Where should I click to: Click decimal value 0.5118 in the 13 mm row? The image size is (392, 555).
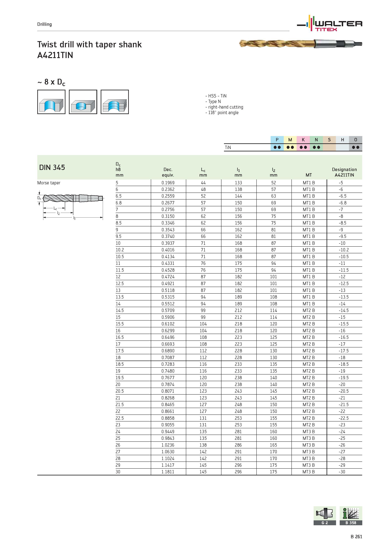[168, 290]
